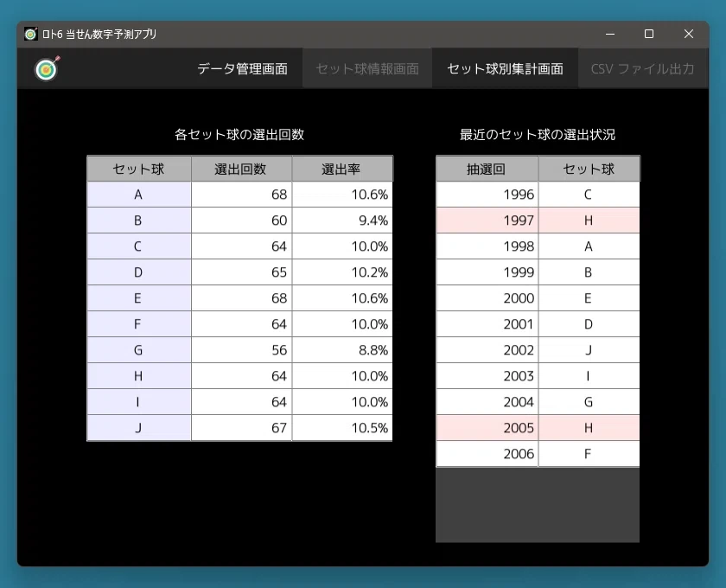Click the app icon in the title bar

coord(30,34)
